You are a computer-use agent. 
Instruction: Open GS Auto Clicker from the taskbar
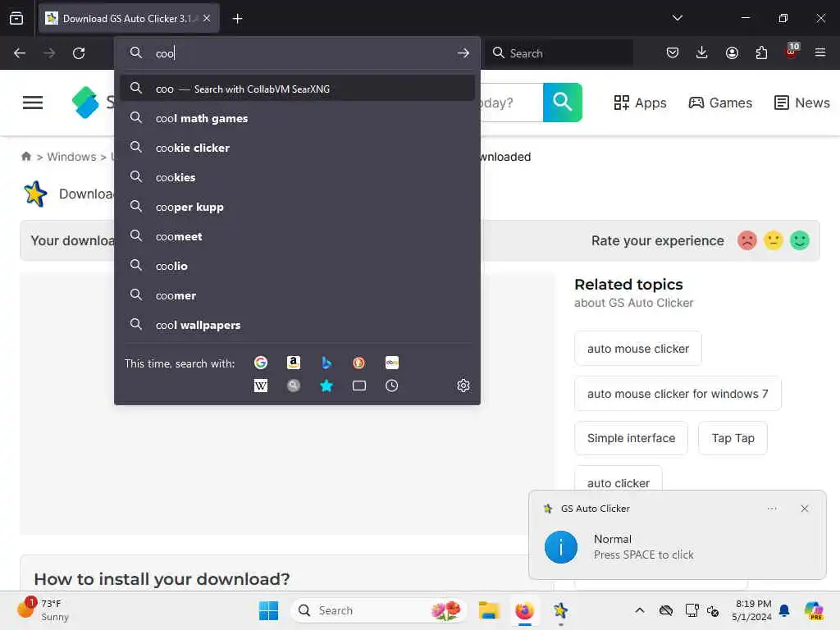point(560,610)
